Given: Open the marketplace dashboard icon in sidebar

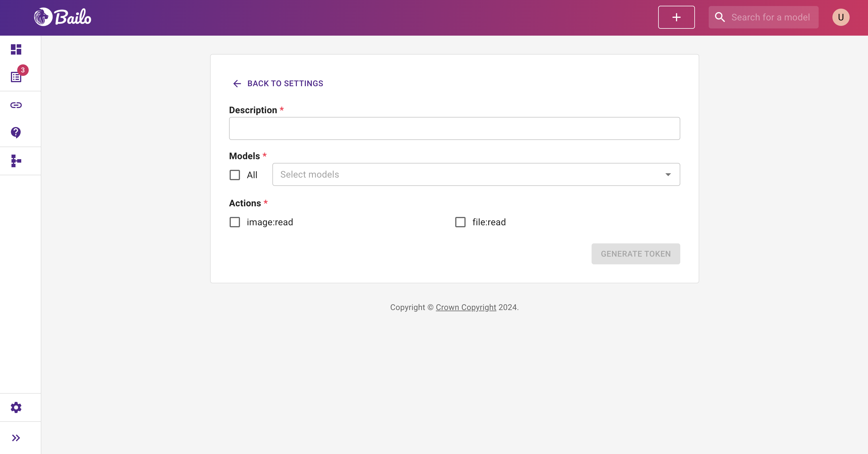Looking at the screenshot, I should [16, 50].
